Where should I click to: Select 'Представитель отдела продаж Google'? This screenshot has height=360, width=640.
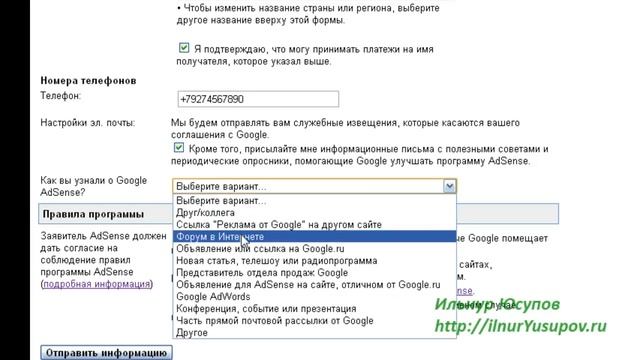[x=314, y=272]
